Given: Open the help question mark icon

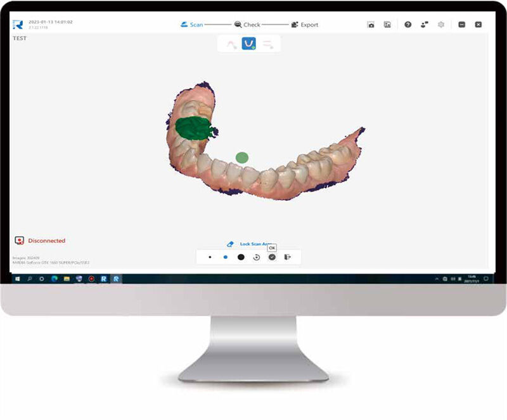Looking at the screenshot, I should click(408, 25).
